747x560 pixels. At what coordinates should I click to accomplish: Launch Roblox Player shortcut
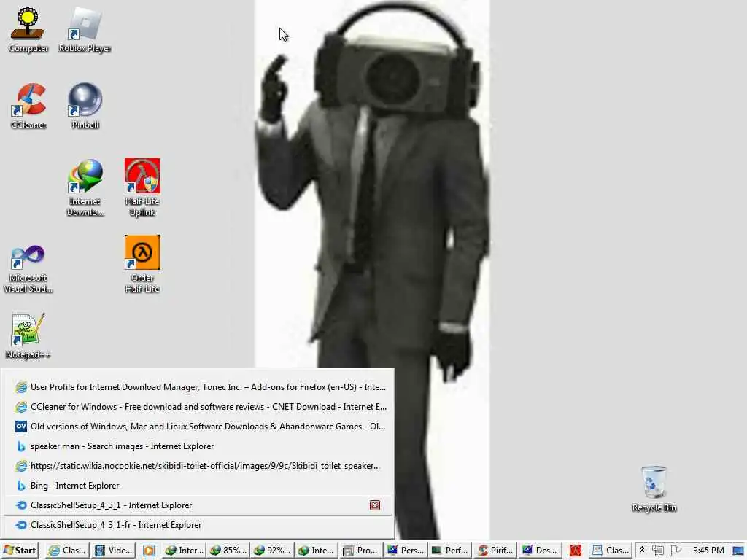(x=85, y=29)
